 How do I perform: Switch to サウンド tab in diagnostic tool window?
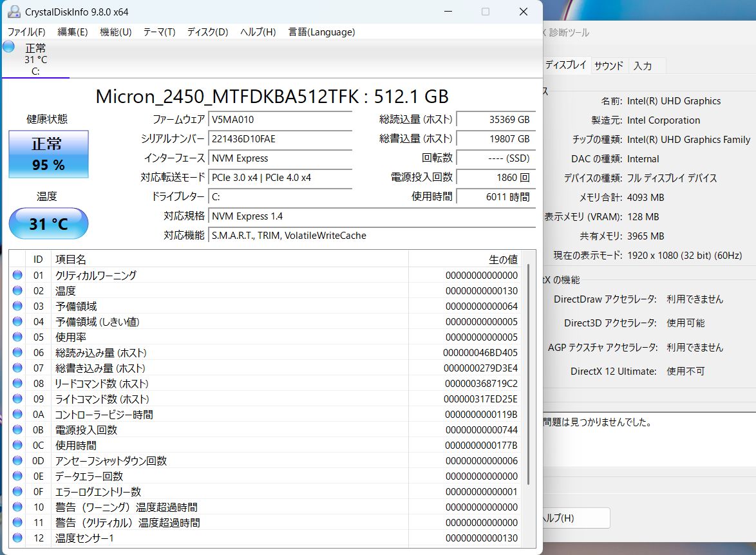point(609,66)
